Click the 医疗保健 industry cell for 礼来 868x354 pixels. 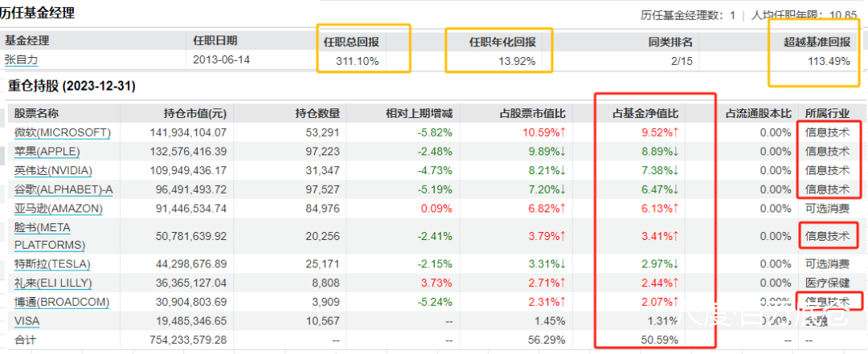click(x=827, y=283)
